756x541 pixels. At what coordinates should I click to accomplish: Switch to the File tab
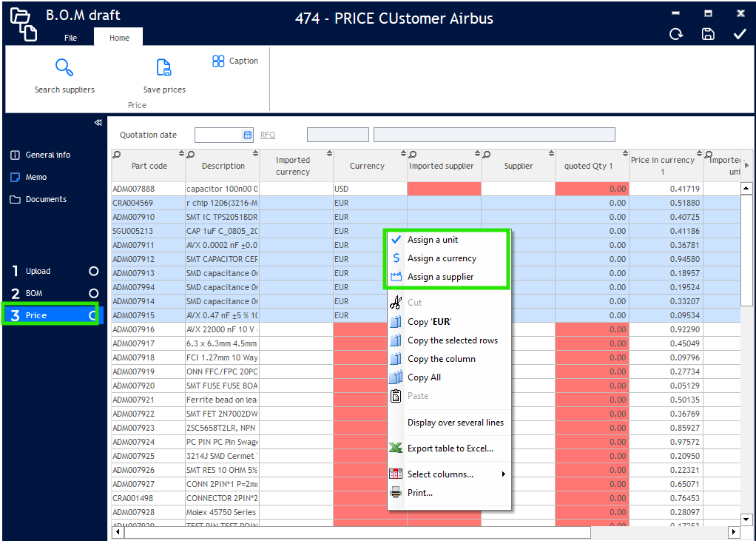pos(70,38)
